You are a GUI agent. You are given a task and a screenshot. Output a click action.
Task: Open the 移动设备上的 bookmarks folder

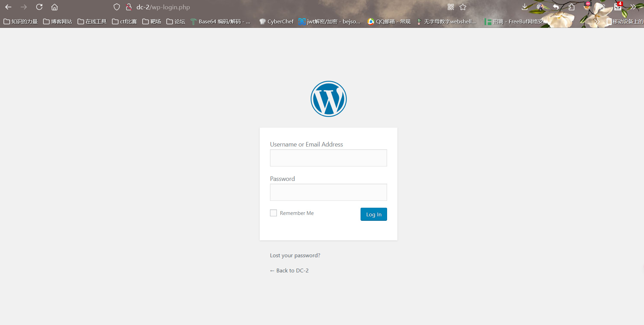(625, 22)
